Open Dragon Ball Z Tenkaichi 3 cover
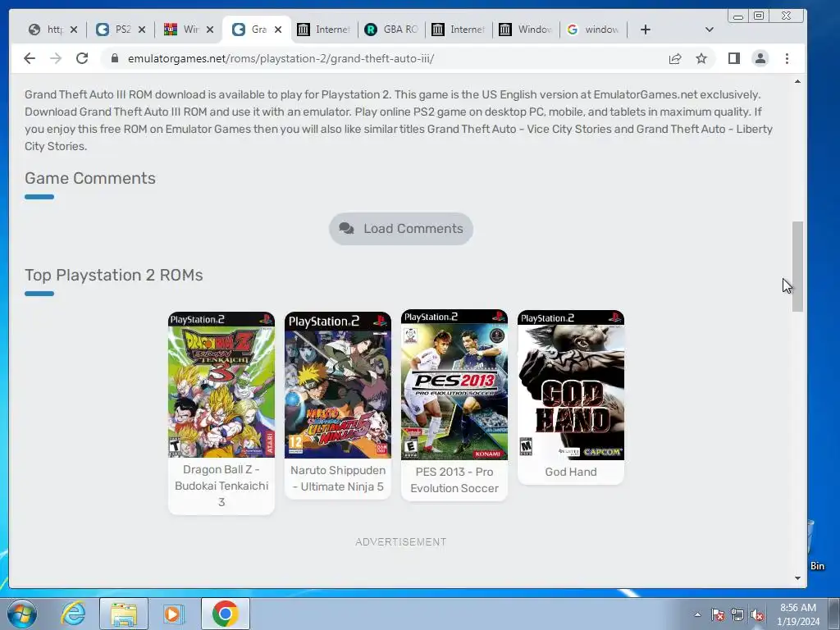Image resolution: width=840 pixels, height=630 pixels. tap(221, 385)
